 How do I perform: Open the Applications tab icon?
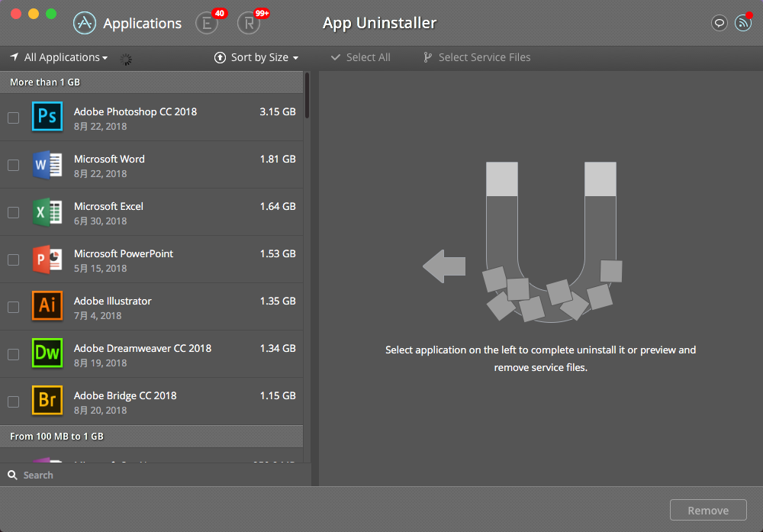85,23
